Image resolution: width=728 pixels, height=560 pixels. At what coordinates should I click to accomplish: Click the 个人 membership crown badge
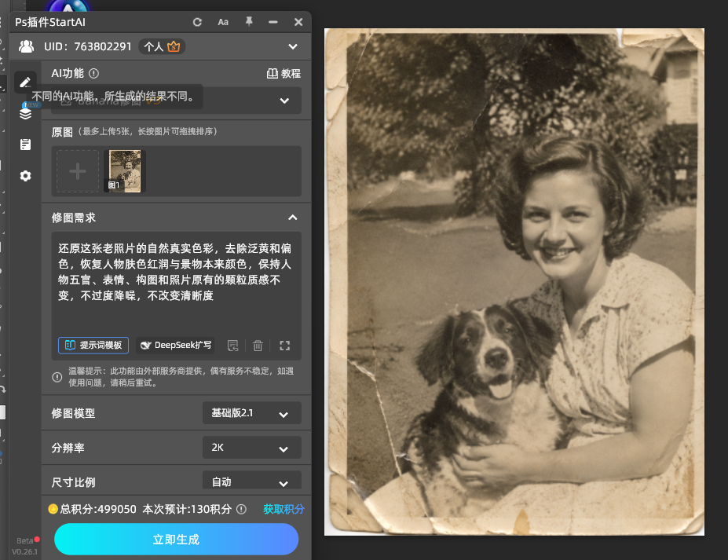(x=162, y=46)
